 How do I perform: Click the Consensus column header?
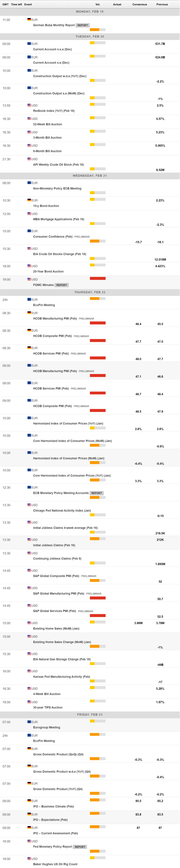pos(140,4)
